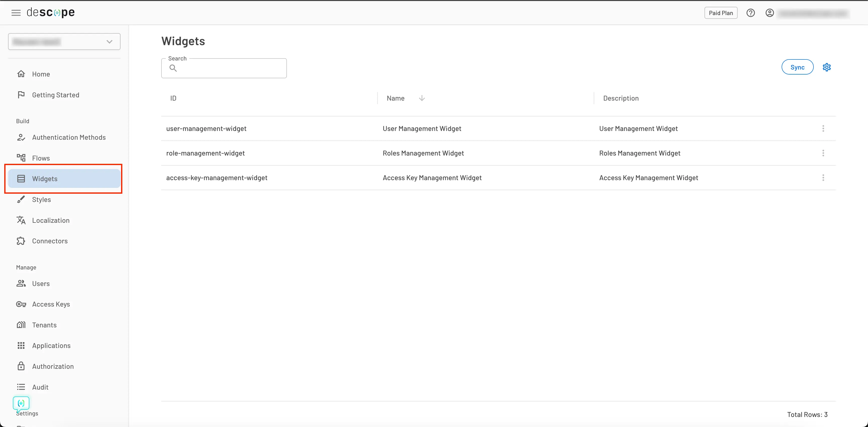Image resolution: width=868 pixels, height=427 pixels.
Task: Open actions menu for Access Key Management Widget
Action: coord(823,178)
